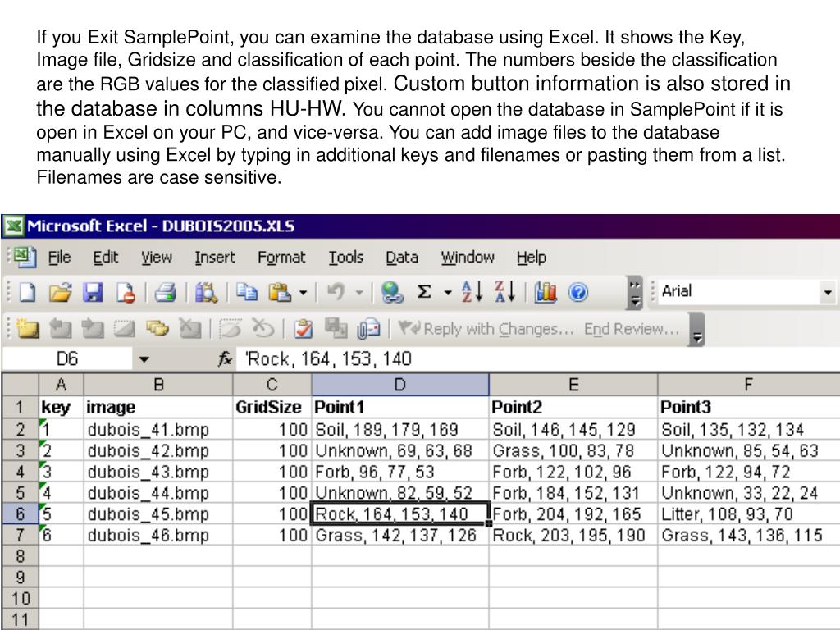
Task: Select cell Unknown, 33, 22, 24
Action: pos(749,492)
